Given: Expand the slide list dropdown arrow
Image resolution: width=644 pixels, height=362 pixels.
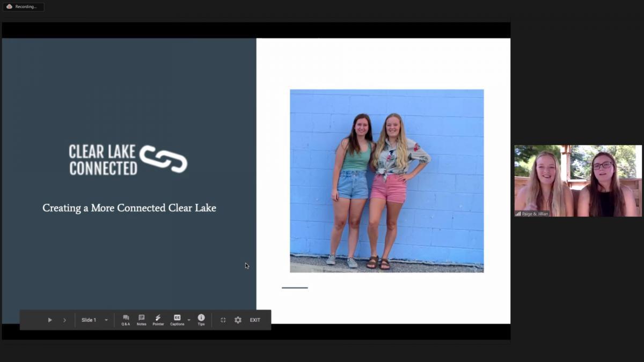Looking at the screenshot, I should (106, 320).
